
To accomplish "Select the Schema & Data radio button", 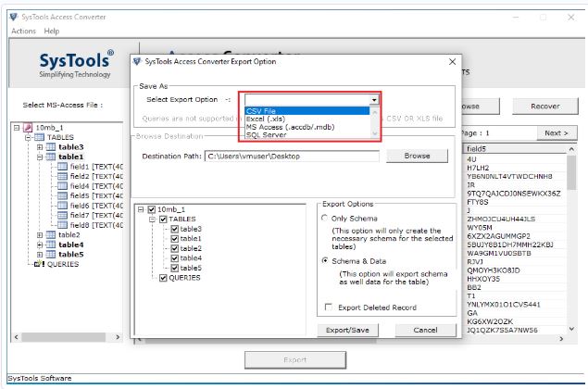I will coord(325,260).
